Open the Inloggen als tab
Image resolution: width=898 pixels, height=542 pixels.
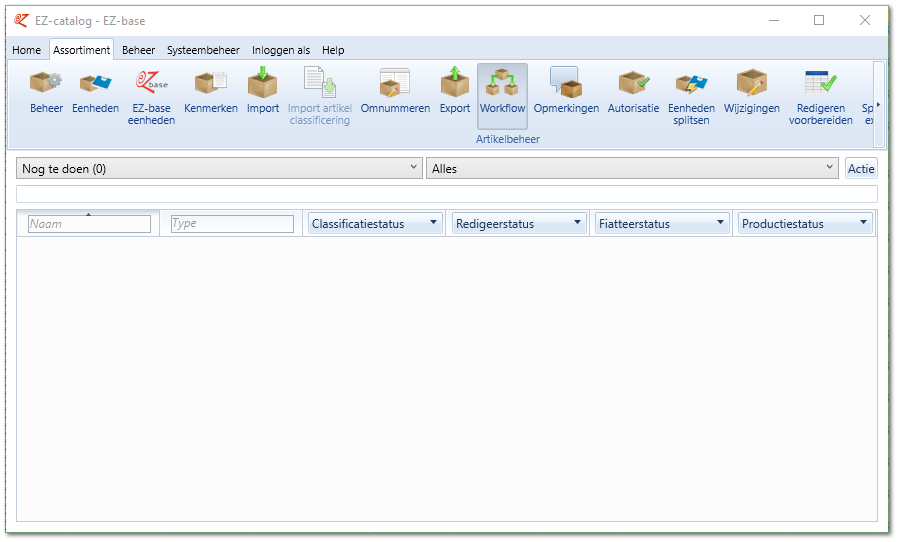(281, 50)
